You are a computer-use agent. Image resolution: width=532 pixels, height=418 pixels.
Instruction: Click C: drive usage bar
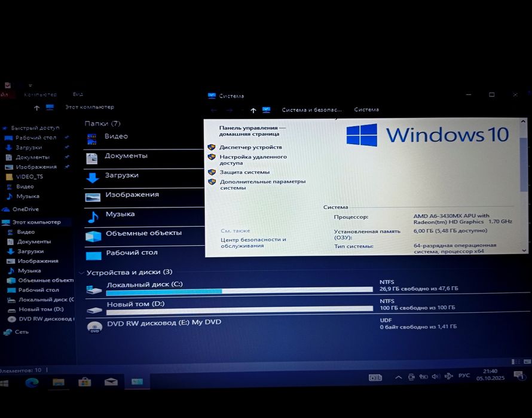click(x=239, y=291)
